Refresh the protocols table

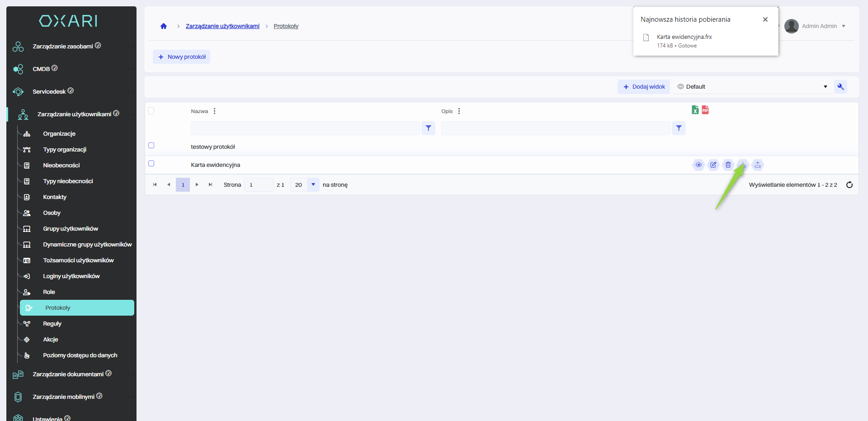point(849,184)
